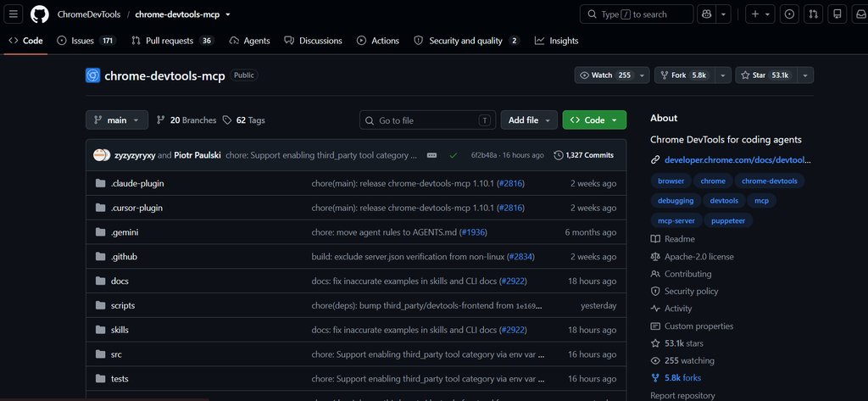Switch to the Code tab

click(x=25, y=41)
